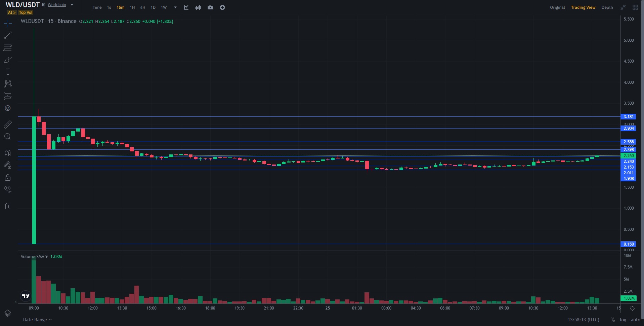Click the WLDUSDT 15 Binance legend title
Viewport: 644px width, 326px height.
pos(48,21)
